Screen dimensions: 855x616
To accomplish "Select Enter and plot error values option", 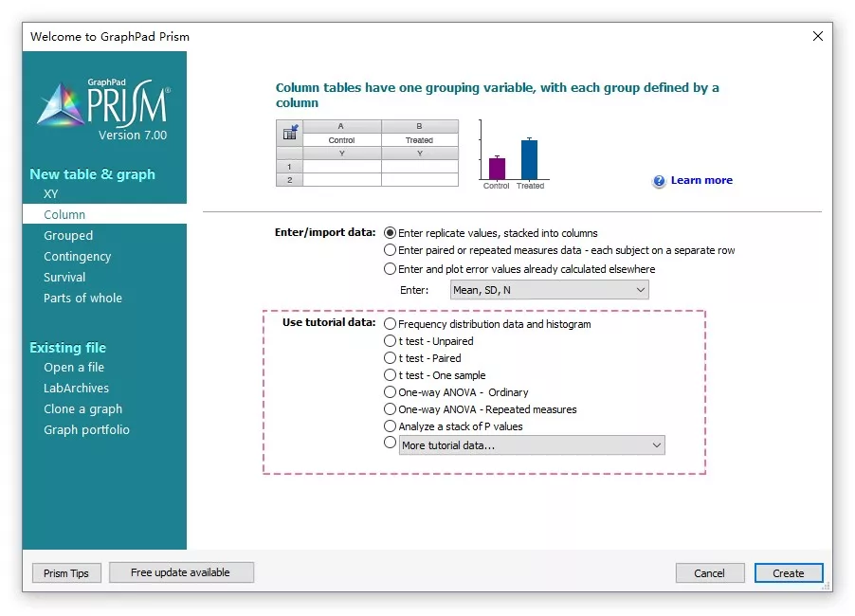I will point(390,269).
